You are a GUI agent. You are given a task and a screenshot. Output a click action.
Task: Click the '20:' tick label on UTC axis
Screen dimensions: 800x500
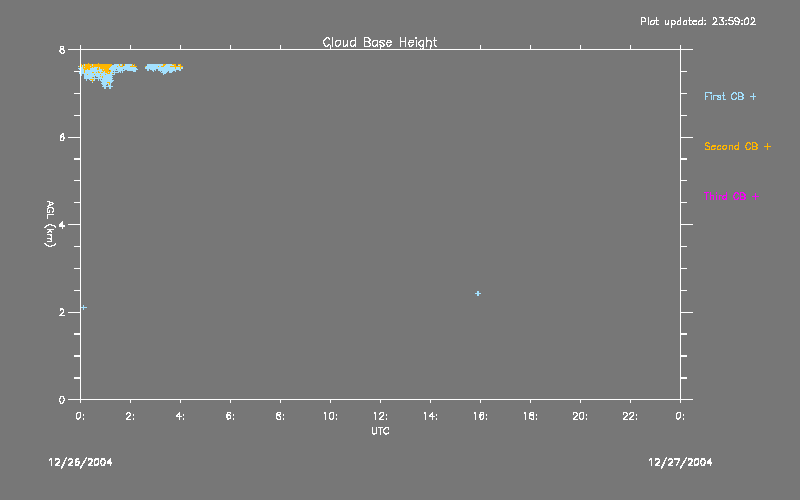(580, 416)
